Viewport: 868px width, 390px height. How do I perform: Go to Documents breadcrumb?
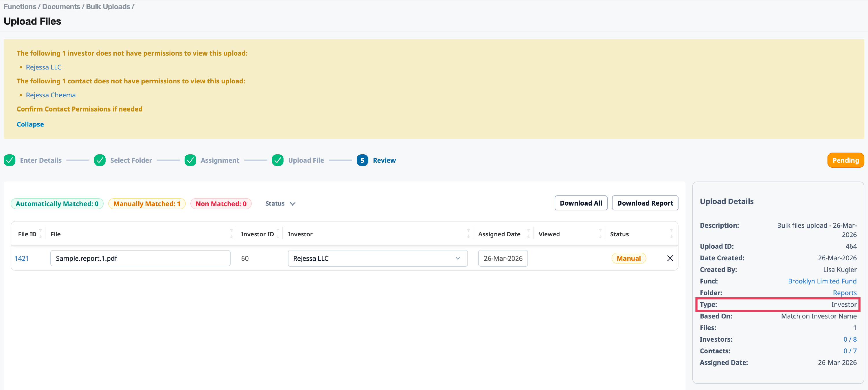coord(61,6)
